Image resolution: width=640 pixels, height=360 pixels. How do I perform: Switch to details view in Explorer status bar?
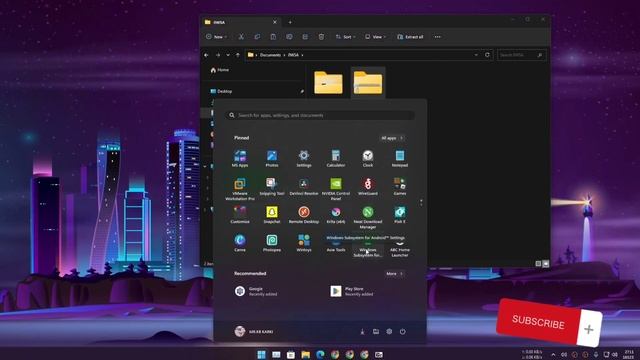click(538, 264)
